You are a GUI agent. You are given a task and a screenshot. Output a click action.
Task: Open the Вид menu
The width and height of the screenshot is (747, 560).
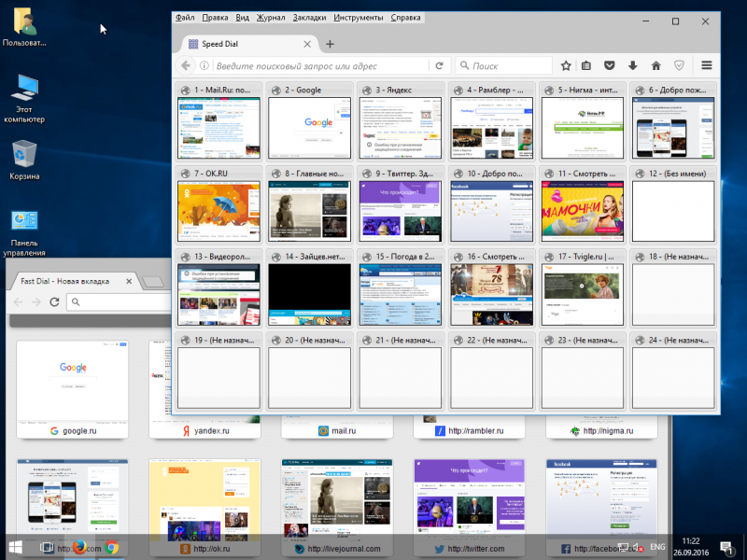point(243,18)
